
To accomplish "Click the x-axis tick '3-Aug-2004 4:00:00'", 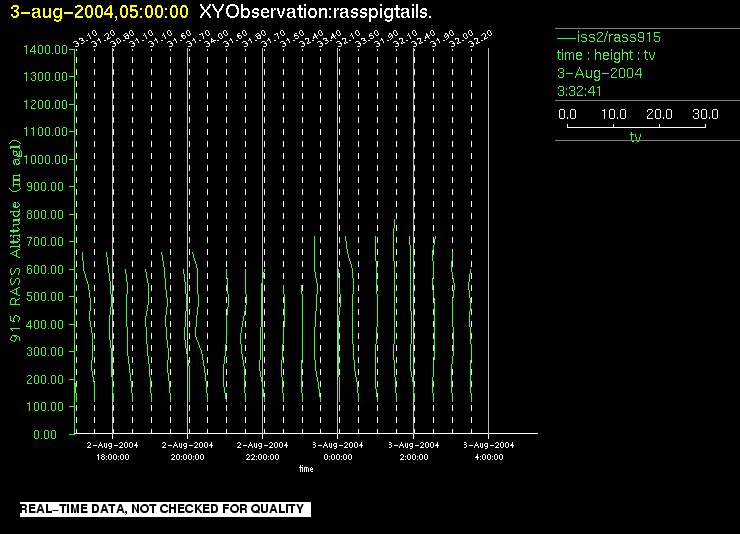I will [x=488, y=451].
